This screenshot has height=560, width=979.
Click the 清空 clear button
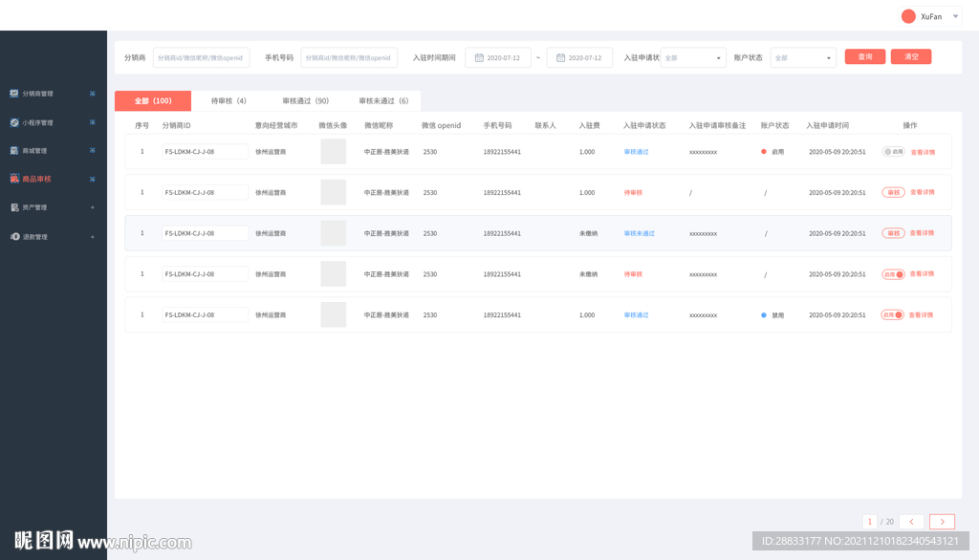click(x=911, y=57)
